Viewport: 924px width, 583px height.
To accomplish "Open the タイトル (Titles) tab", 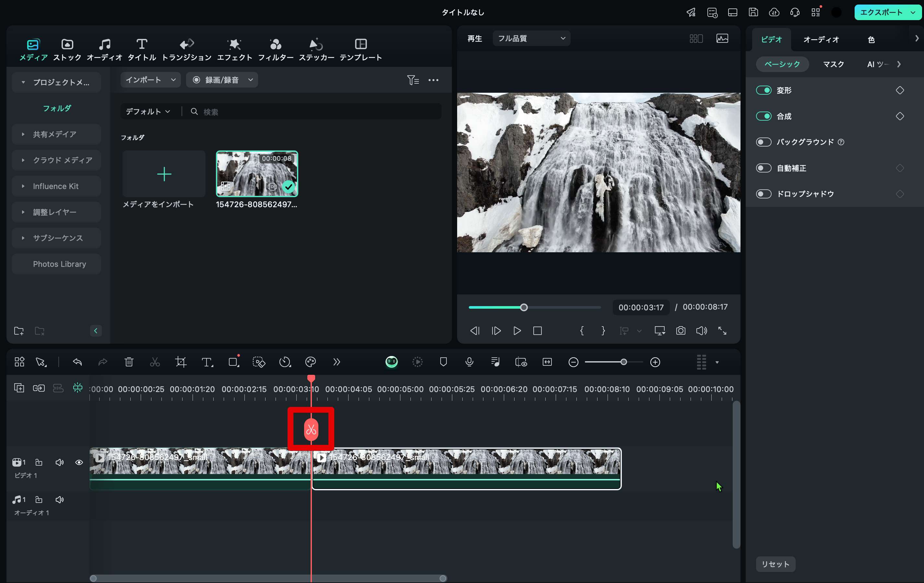I will coord(142,50).
